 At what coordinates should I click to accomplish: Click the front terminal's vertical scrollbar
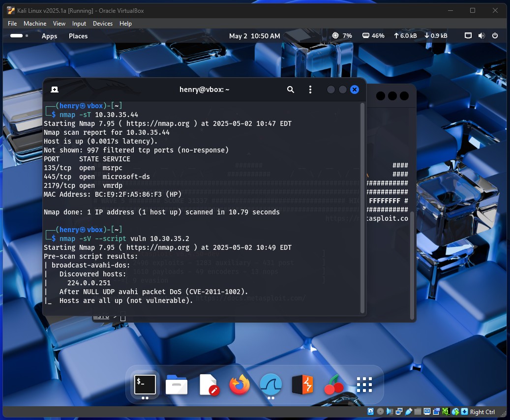pyautogui.click(x=362, y=208)
